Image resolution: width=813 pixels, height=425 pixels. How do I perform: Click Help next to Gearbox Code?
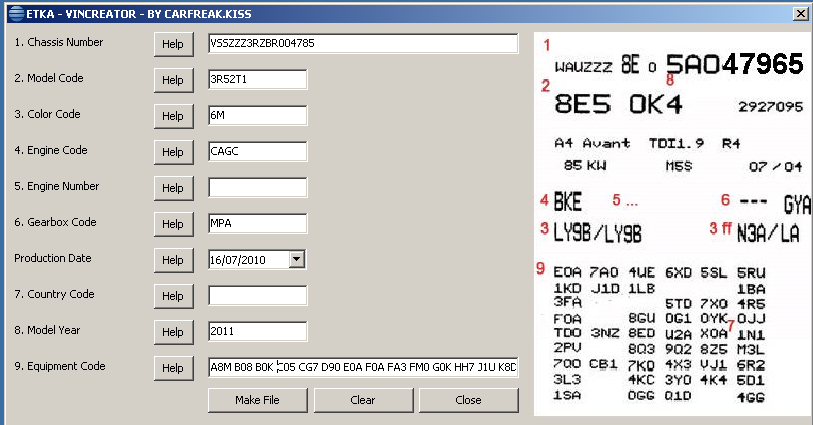(174, 224)
